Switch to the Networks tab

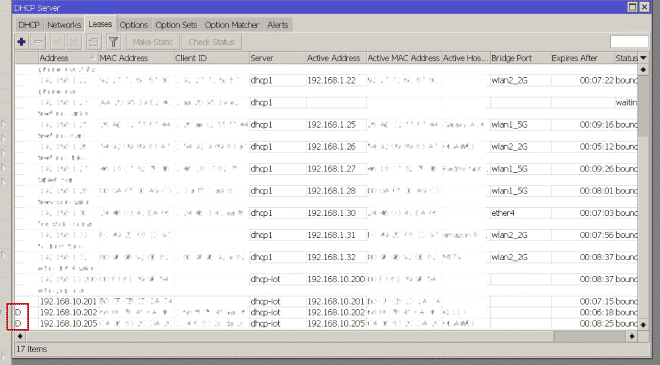point(64,25)
